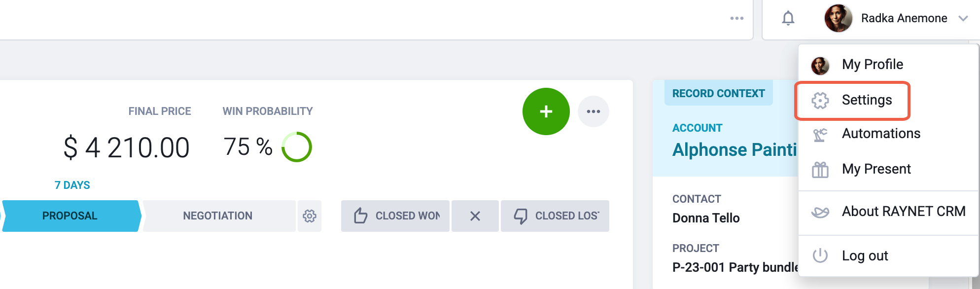This screenshot has width=980, height=289.
Task: Open Alphonse Painting account link
Action: click(735, 149)
